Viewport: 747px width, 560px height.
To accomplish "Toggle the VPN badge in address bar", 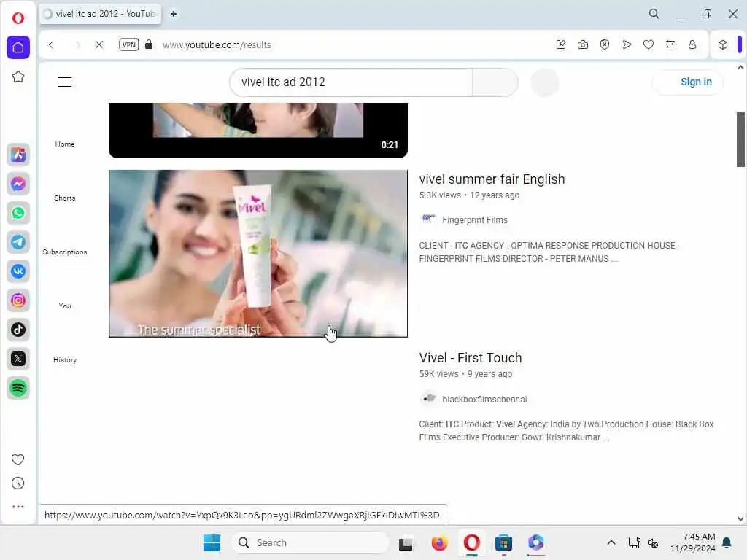I will click(129, 44).
